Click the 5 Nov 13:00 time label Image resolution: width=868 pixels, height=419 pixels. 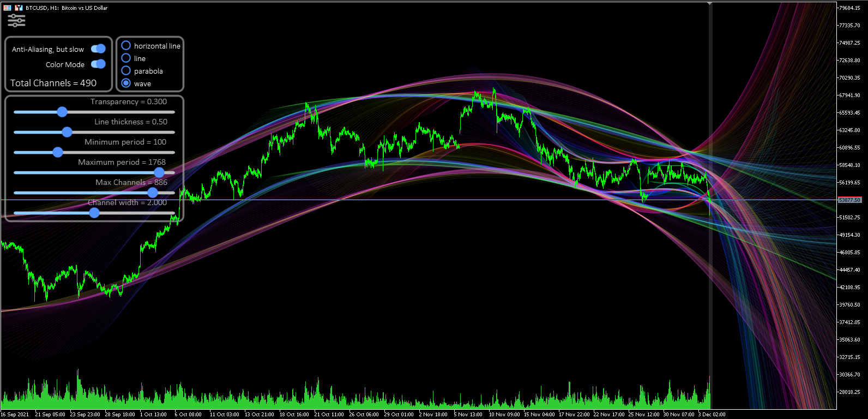coord(468,415)
